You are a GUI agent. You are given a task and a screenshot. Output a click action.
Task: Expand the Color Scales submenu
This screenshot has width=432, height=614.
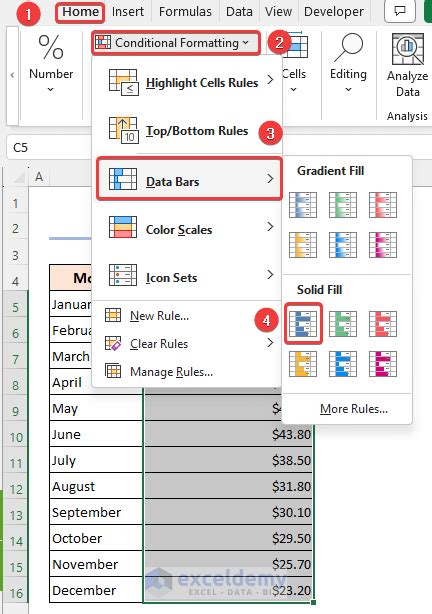(x=189, y=227)
